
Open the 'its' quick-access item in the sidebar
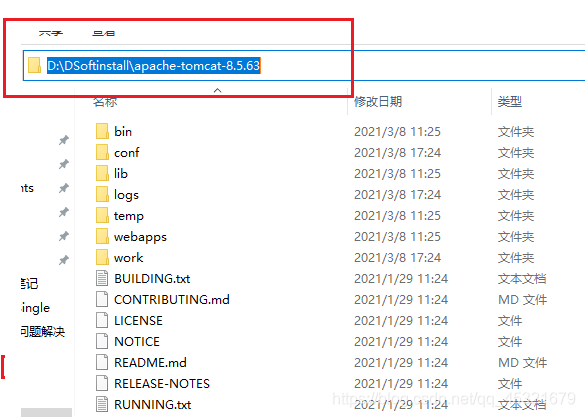pyautogui.click(x=27, y=188)
